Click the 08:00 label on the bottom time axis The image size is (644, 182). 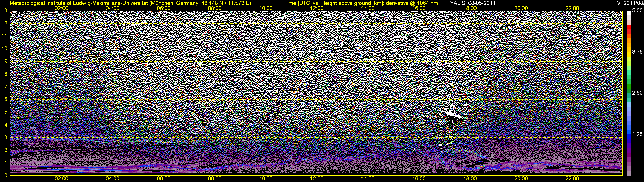click(214, 179)
